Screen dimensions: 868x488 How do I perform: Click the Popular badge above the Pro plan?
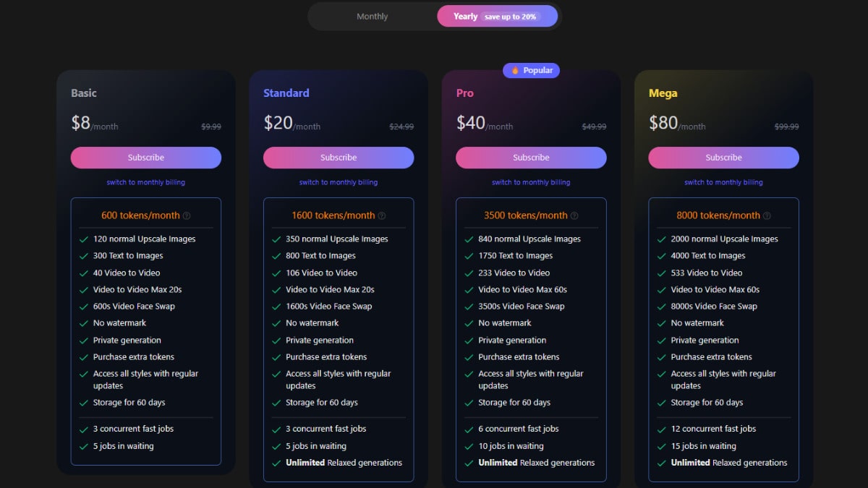tap(531, 70)
